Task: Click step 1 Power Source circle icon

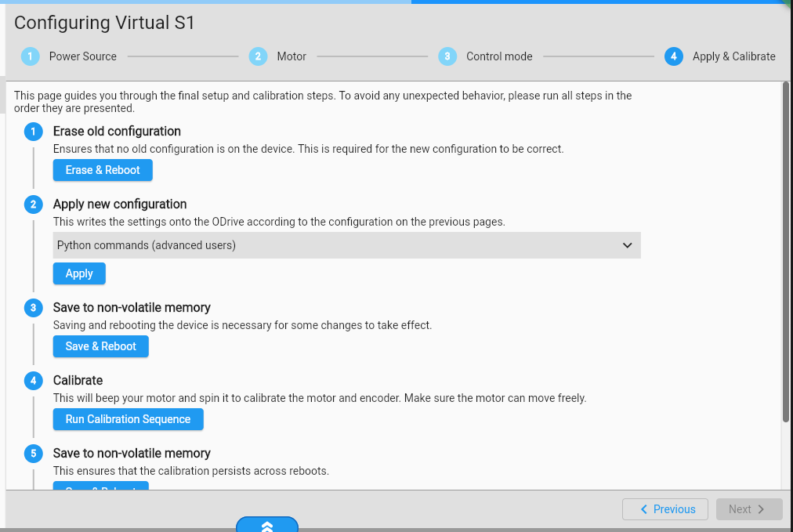Action: tap(30, 56)
